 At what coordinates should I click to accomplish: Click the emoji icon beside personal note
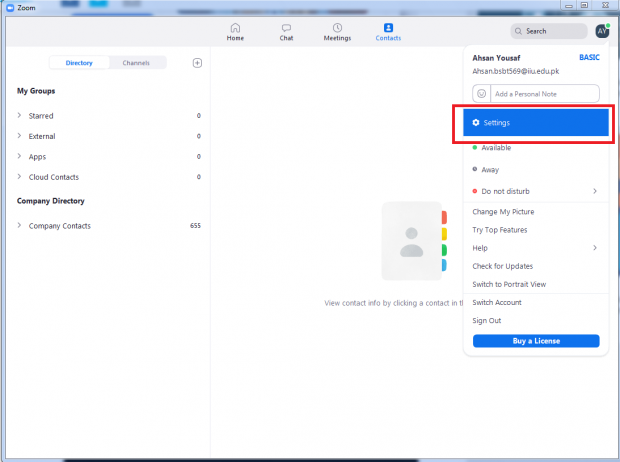click(481, 94)
